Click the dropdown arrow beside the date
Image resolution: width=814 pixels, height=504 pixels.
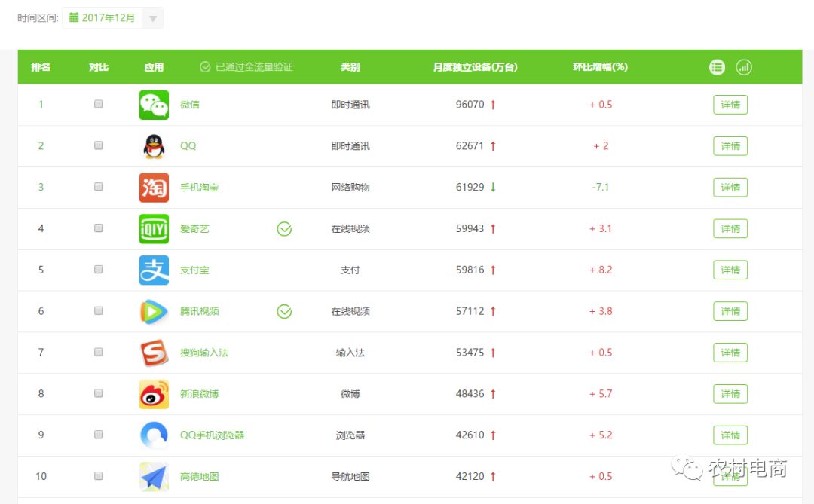(153, 19)
